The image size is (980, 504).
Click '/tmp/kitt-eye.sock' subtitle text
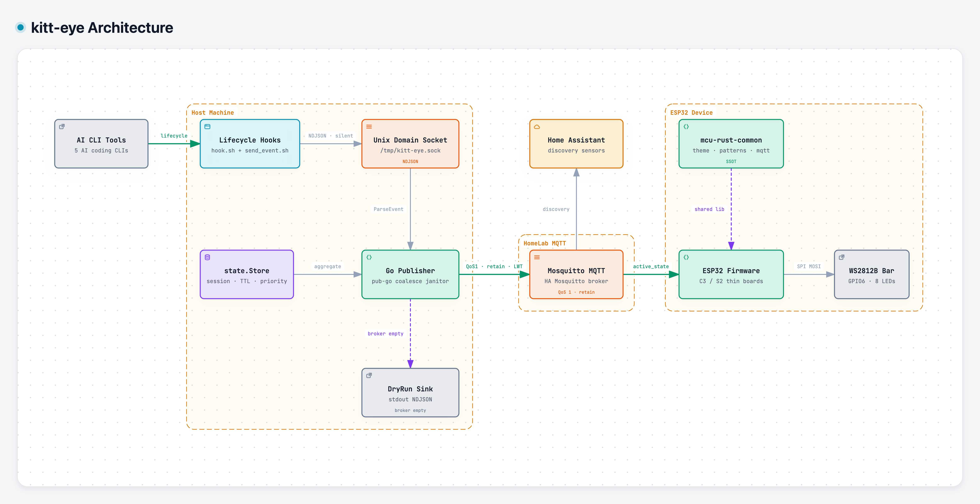coord(410,150)
